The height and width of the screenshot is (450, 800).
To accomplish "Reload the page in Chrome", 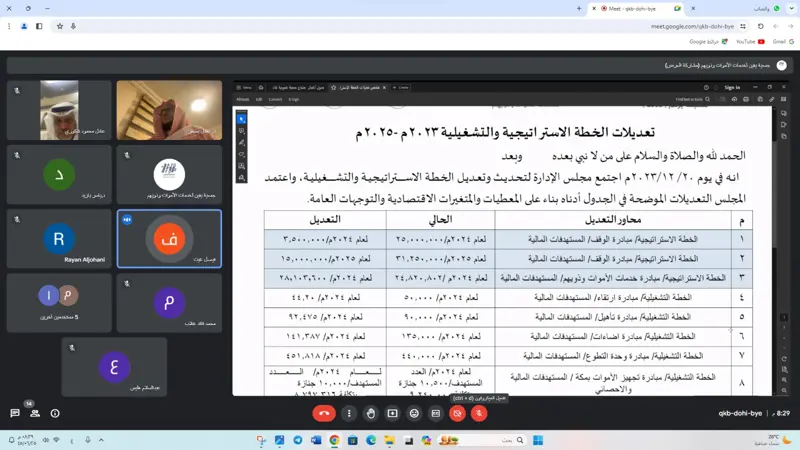I will (761, 27).
